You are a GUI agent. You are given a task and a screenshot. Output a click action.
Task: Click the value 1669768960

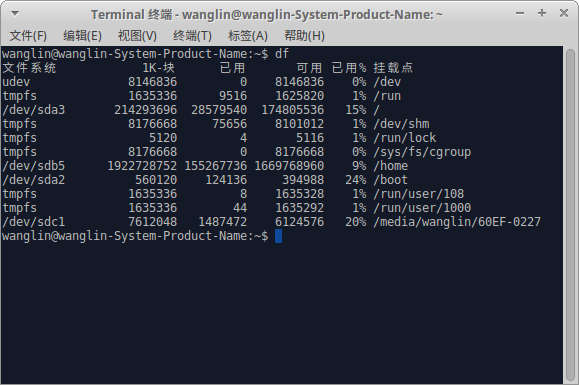coord(289,166)
